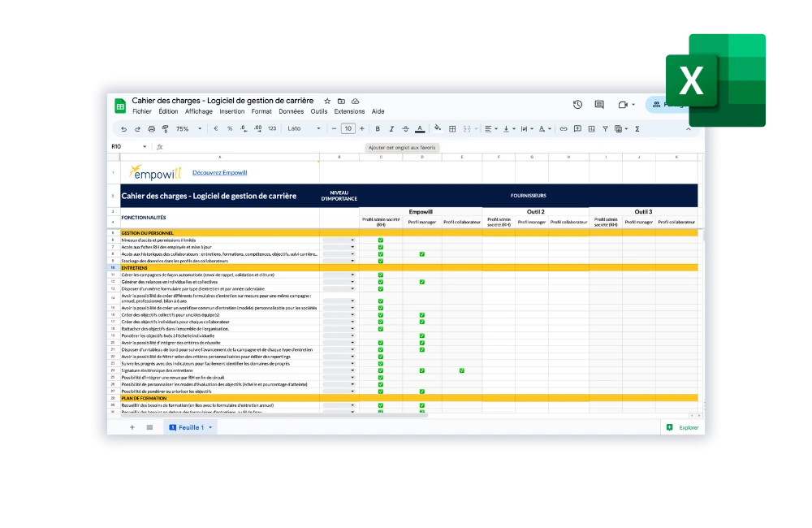
Task: Click the Redo arrow in the toolbar
Action: tap(137, 129)
